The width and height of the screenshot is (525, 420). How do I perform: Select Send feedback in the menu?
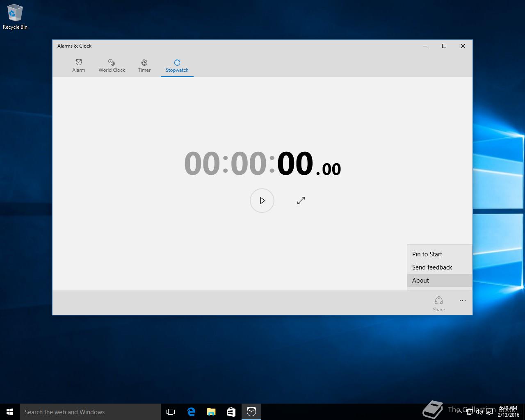click(440, 267)
